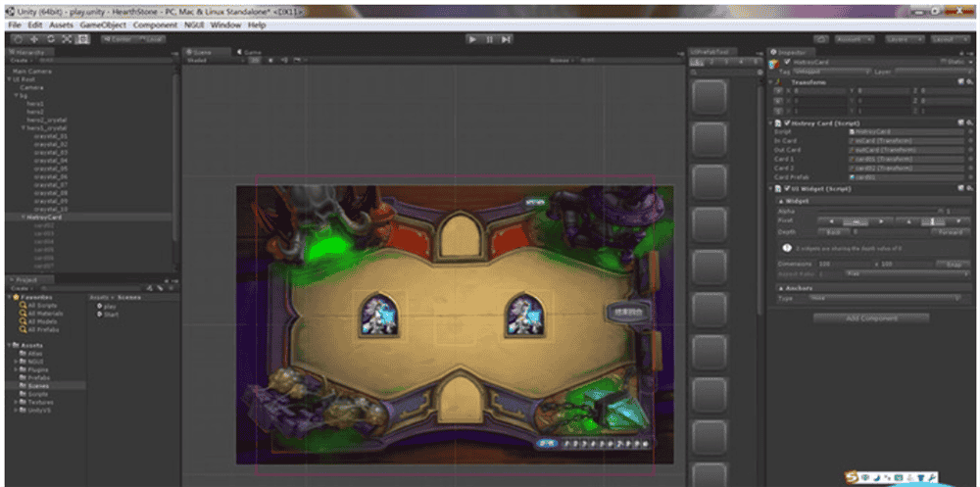Toggle 2D mode in Scene view toolbar
The width and height of the screenshot is (980, 487).
tap(255, 61)
